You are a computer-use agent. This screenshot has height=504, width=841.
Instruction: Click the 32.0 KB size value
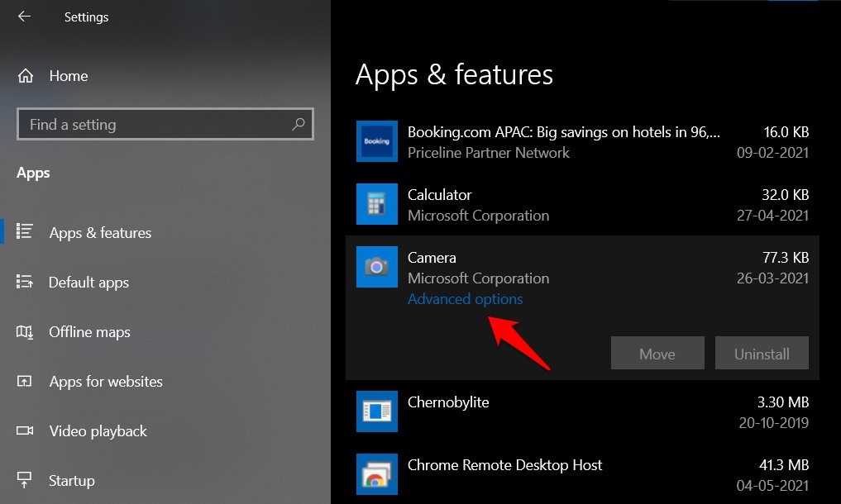click(786, 195)
